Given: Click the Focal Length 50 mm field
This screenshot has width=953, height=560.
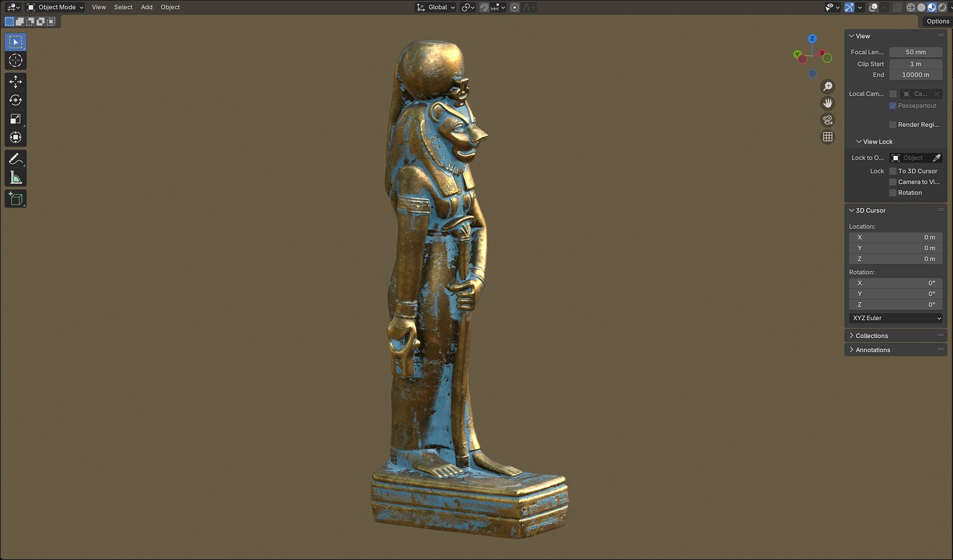Looking at the screenshot, I should (x=916, y=52).
